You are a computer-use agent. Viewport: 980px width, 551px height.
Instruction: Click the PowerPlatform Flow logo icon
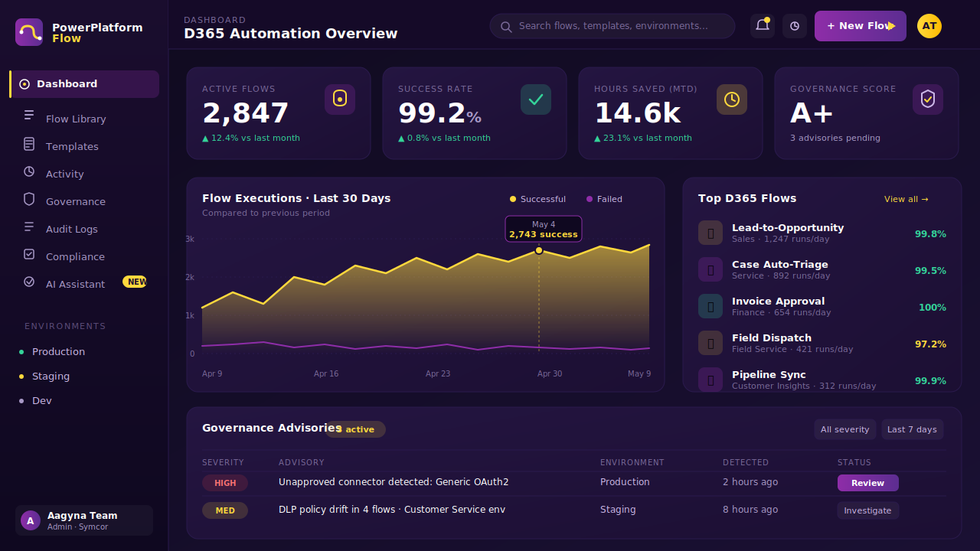pos(29,32)
